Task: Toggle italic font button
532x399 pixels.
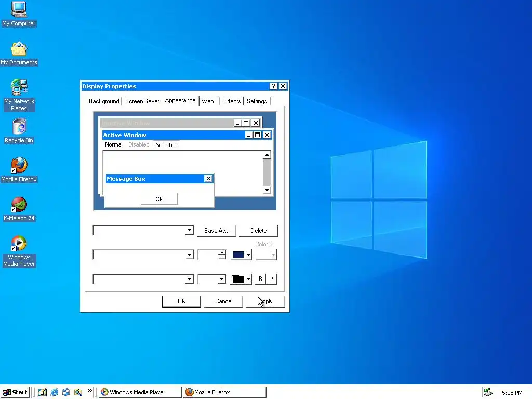Action: (x=272, y=279)
